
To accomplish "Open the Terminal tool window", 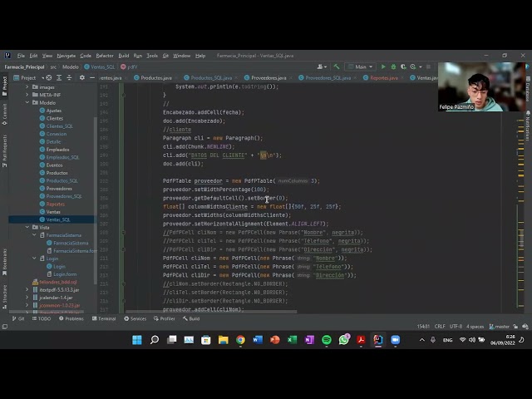I will [104, 318].
